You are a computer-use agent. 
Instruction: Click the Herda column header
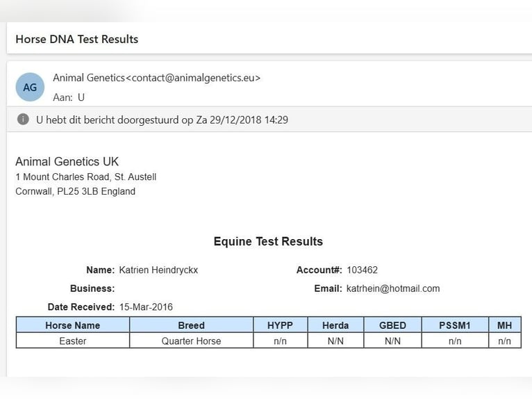[x=335, y=325]
